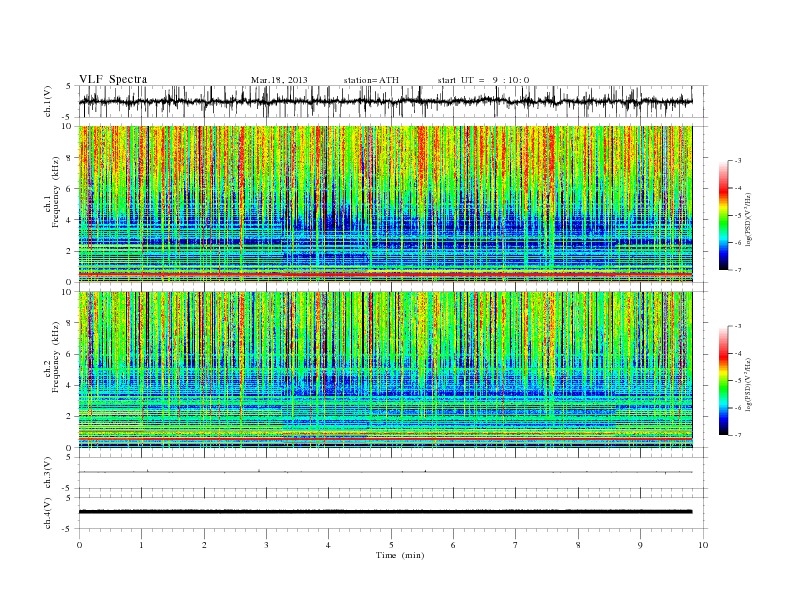Click the "-5" tick on ch.1 colorbar
The image size is (792, 612).
tap(738, 215)
